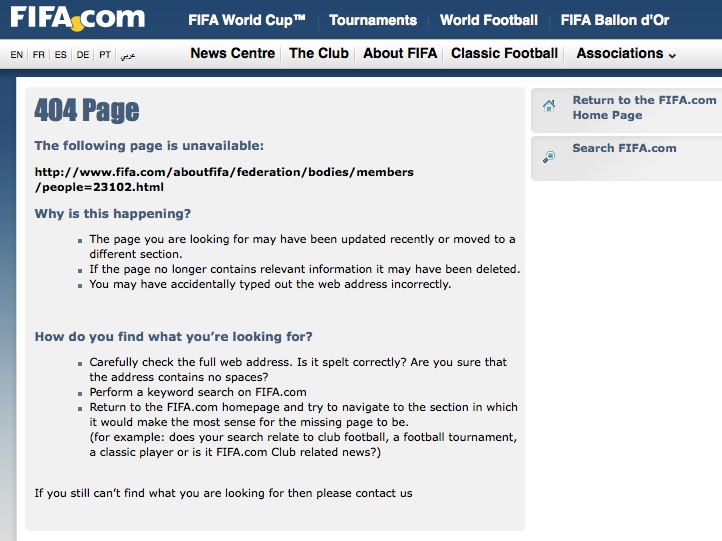The image size is (722, 541).
Task: Click the magnifier search icon
Action: [549, 157]
